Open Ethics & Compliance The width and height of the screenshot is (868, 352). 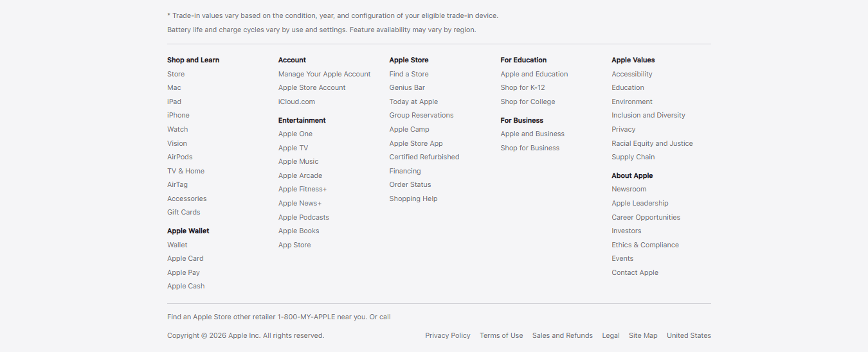(645, 245)
